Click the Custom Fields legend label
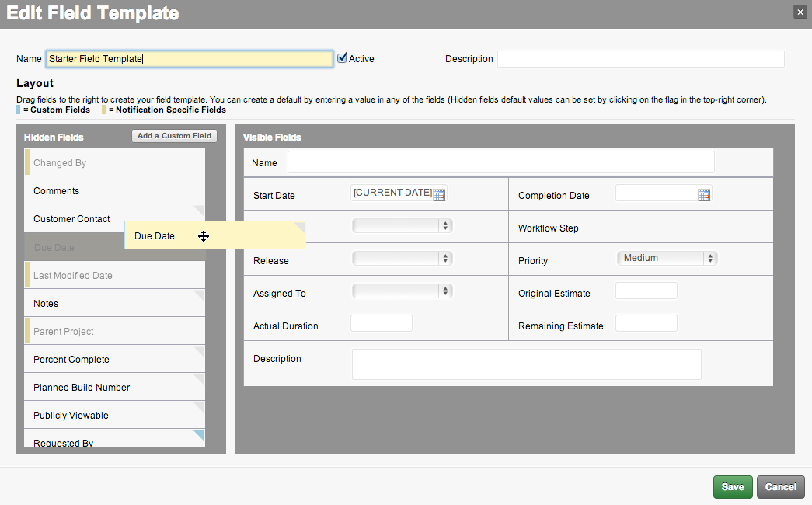This screenshot has height=505, width=812. coord(57,110)
